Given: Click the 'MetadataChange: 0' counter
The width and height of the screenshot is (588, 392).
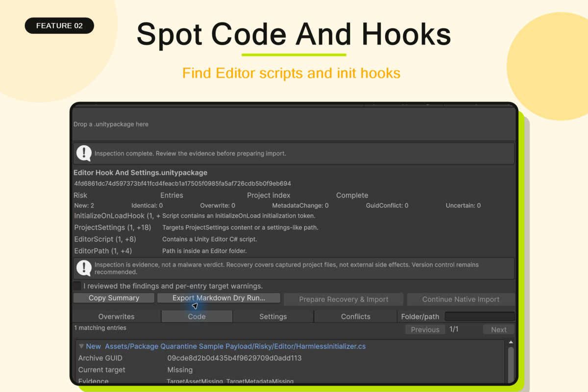Looking at the screenshot, I should pos(300,205).
